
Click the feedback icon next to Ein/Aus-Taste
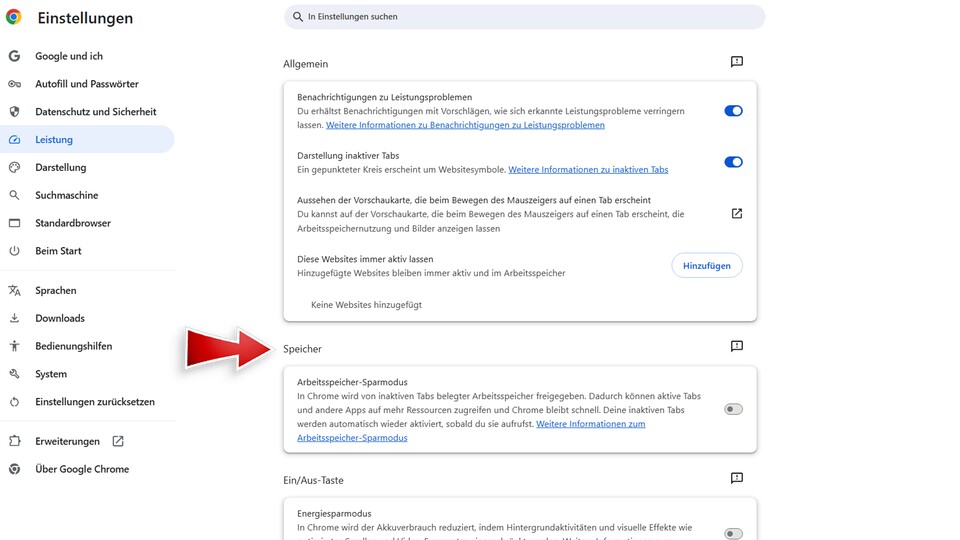point(736,479)
